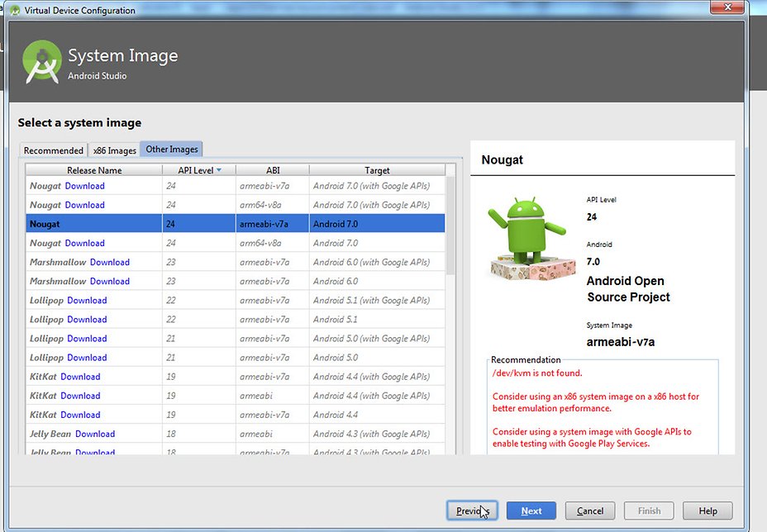Click the ABI column header
The height and width of the screenshot is (532, 767).
[x=273, y=170]
